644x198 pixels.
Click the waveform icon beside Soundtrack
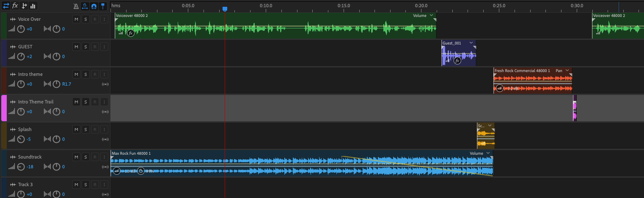coord(13,157)
